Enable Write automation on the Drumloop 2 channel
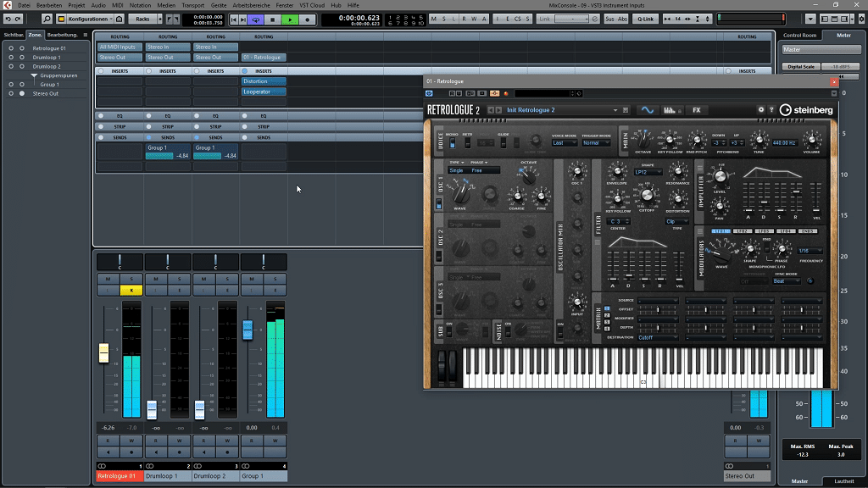The width and height of the screenshot is (868, 488). (227, 441)
